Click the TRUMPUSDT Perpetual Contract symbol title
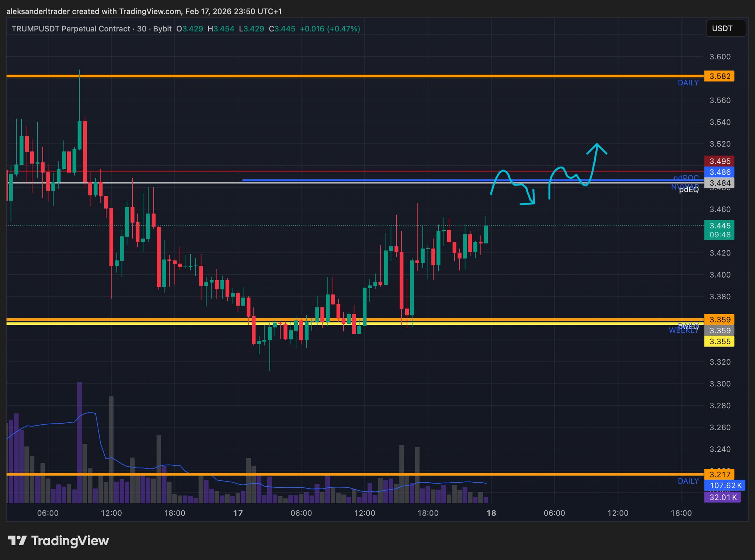This screenshot has width=755, height=560. click(x=70, y=29)
